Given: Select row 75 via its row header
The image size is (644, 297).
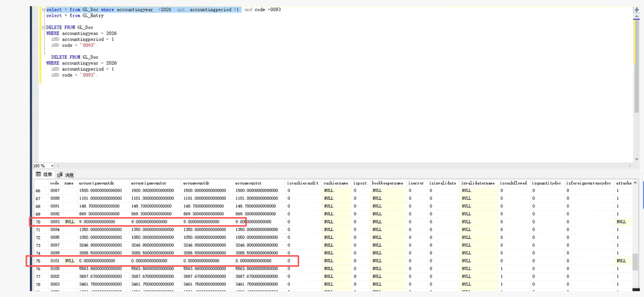Looking at the screenshot, I should (x=38, y=261).
